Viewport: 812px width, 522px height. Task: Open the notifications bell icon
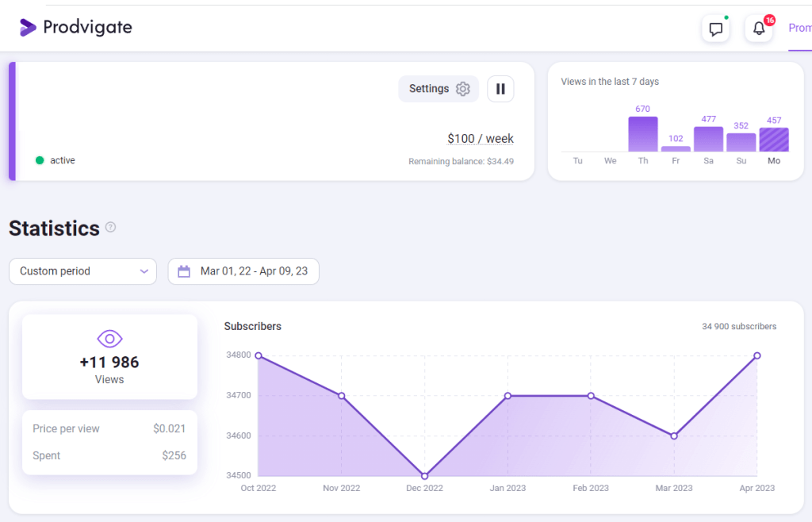(759, 29)
